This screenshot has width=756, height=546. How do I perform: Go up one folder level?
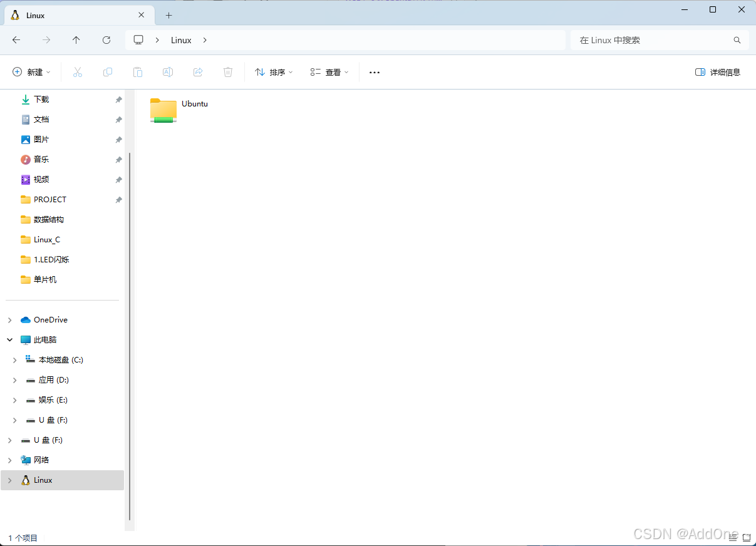(x=76, y=40)
